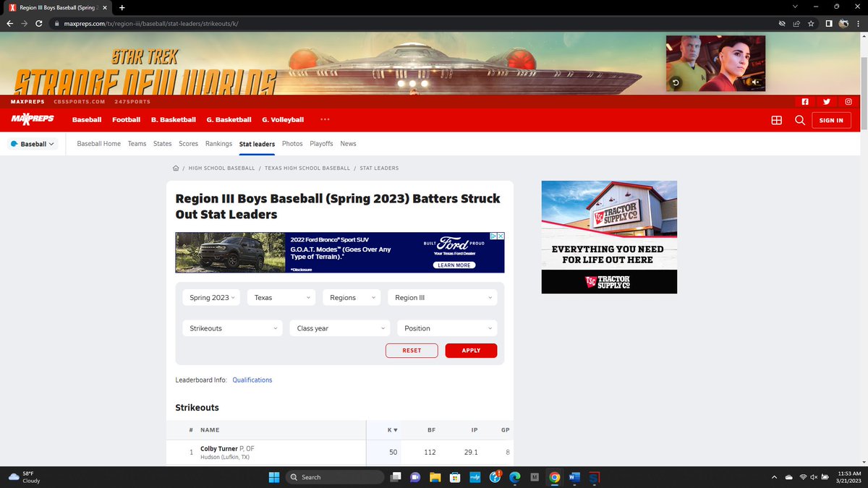Open the MaxPreps Instagram page icon

[848, 102]
